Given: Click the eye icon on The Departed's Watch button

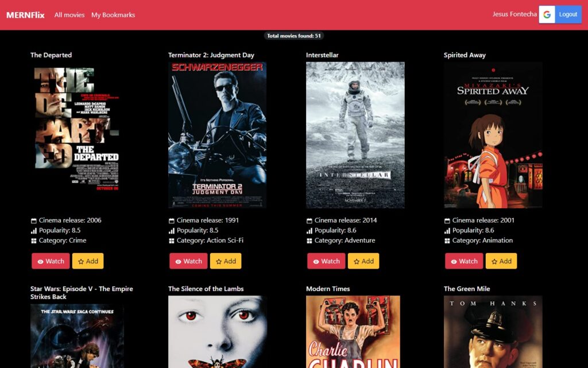Looking at the screenshot, I should pos(41,262).
